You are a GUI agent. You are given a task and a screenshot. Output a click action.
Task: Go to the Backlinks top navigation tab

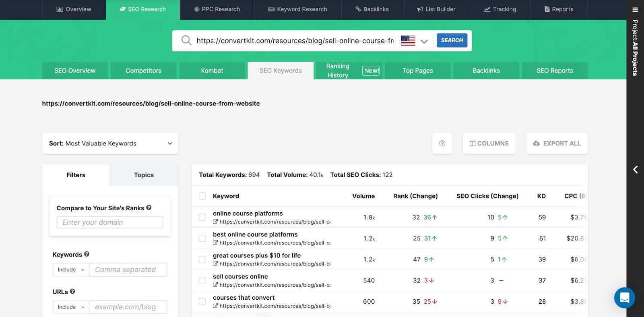(x=372, y=9)
